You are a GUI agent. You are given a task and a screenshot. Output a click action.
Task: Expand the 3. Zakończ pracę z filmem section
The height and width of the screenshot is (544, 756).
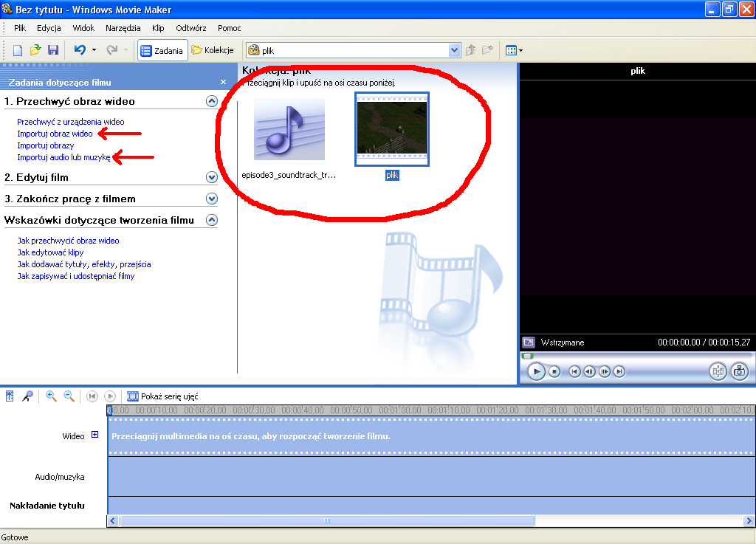212,199
